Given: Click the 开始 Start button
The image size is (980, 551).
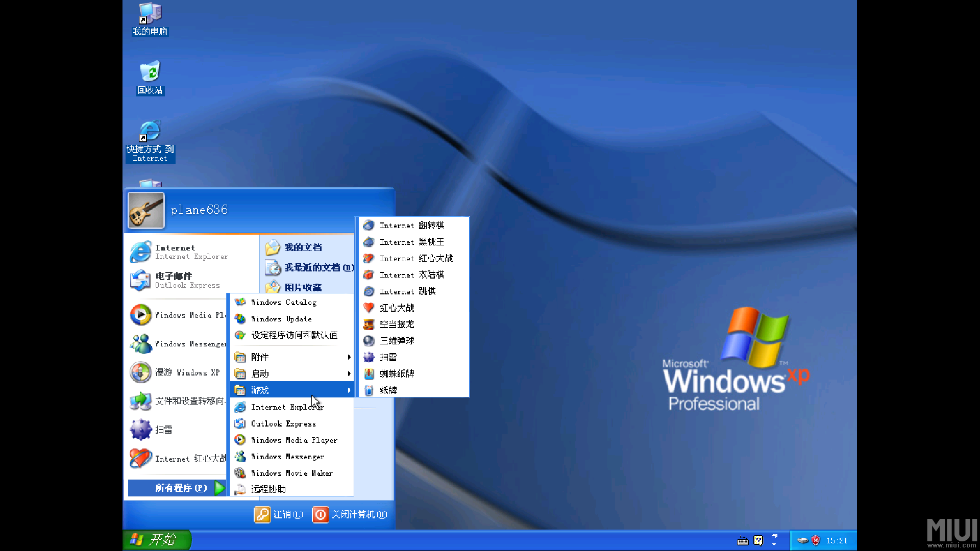Looking at the screenshot, I should [157, 540].
